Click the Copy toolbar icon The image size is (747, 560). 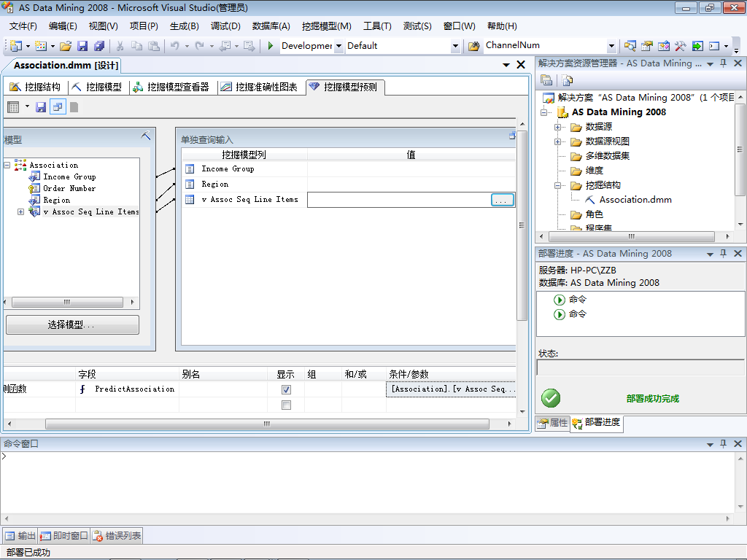tap(136, 46)
